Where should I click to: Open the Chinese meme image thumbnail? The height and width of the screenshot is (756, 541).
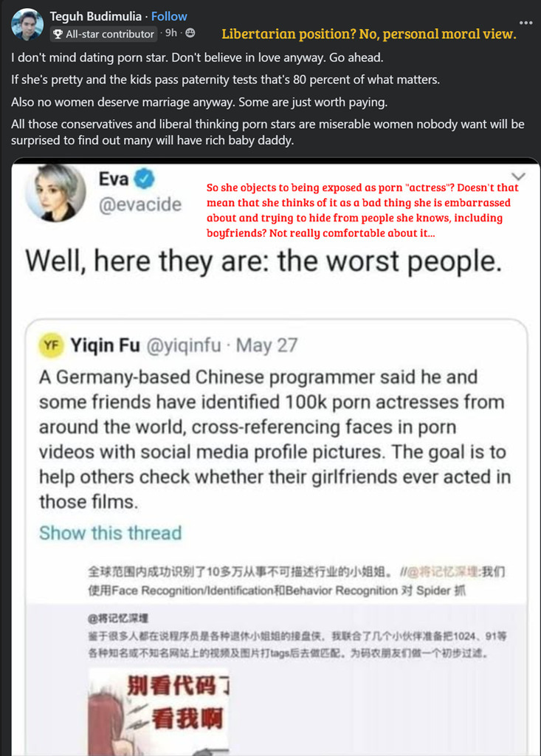point(159,712)
